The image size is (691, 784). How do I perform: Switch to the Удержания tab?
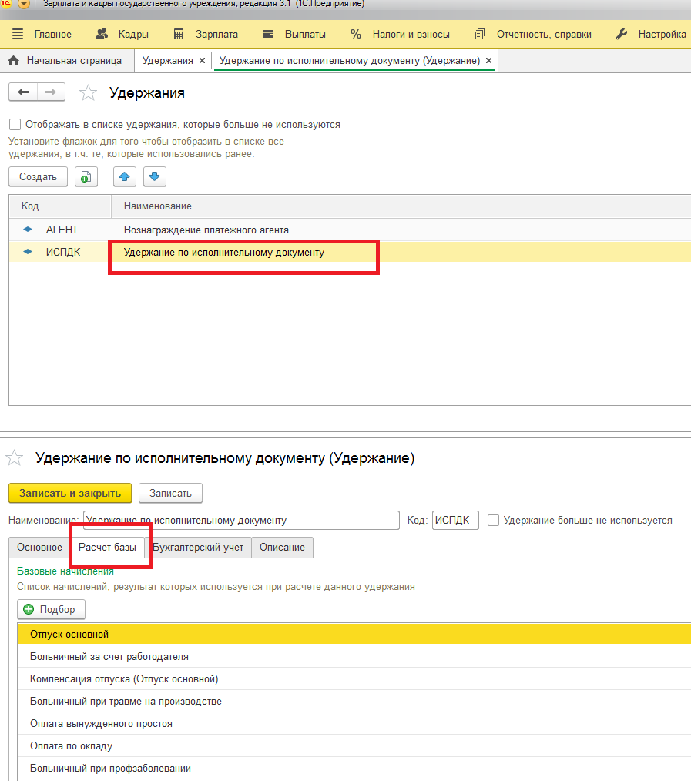click(x=167, y=61)
